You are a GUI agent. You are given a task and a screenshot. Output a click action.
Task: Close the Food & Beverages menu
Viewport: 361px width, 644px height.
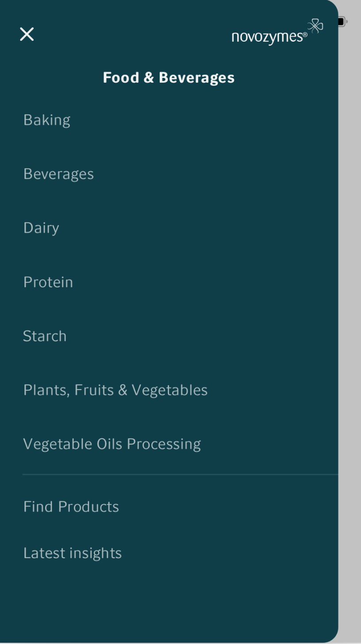pos(27,34)
